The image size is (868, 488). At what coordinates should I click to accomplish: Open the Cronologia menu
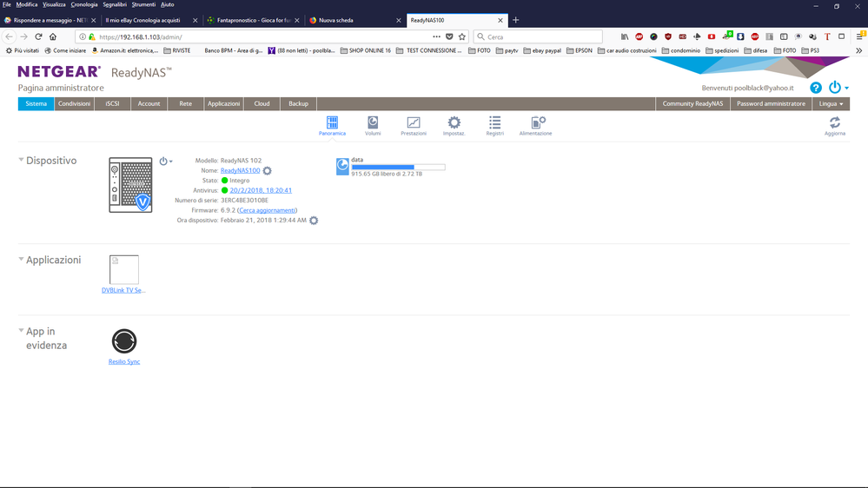click(84, 4)
